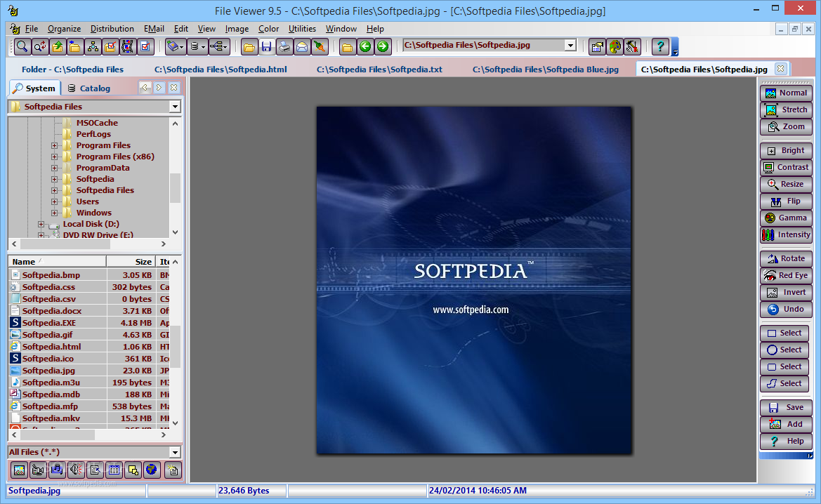Open the Color menu
The height and width of the screenshot is (504, 821).
pos(268,29)
